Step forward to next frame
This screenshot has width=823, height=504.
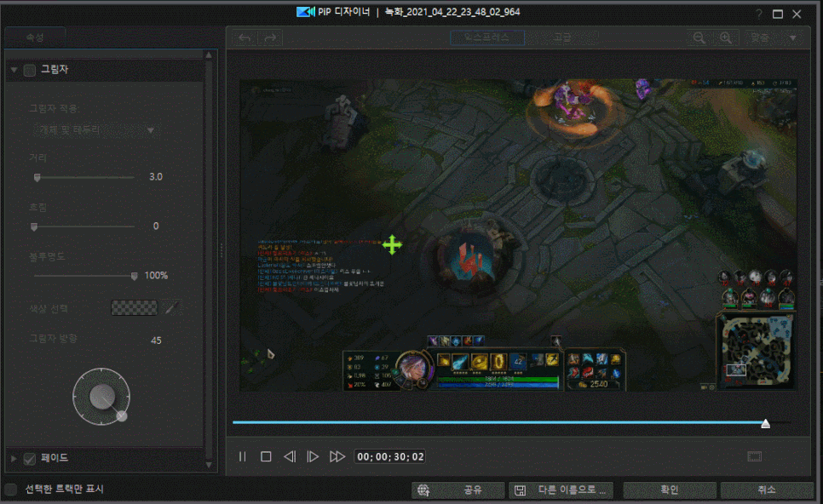coord(313,457)
